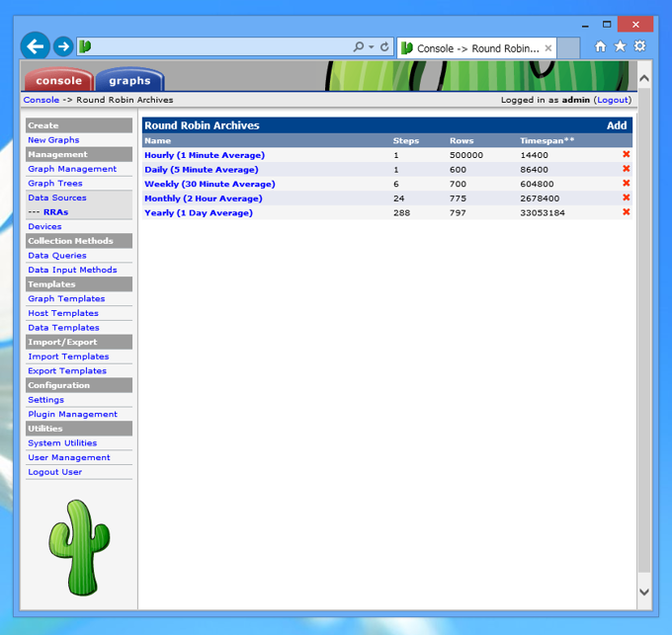The height and width of the screenshot is (635, 672).
Task: Click the Timespan** column header
Action: (x=546, y=140)
